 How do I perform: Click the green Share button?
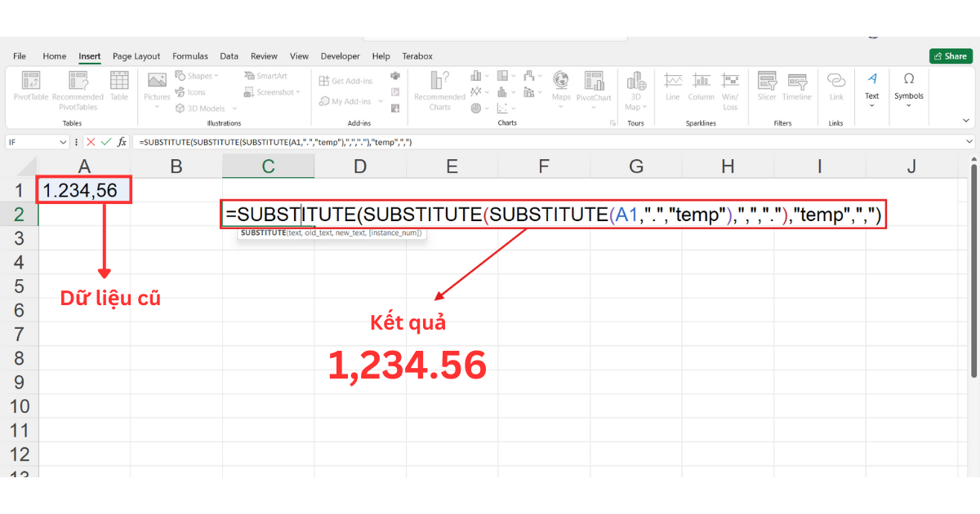(x=950, y=55)
